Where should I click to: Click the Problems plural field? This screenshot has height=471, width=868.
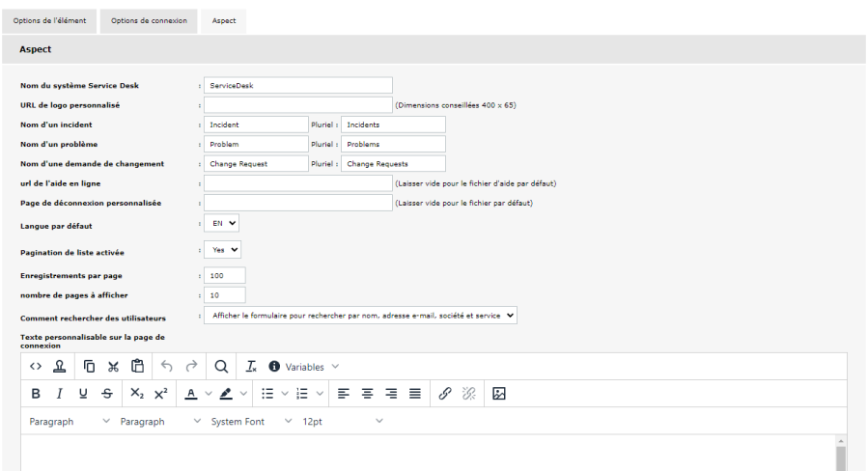pyautogui.click(x=393, y=144)
